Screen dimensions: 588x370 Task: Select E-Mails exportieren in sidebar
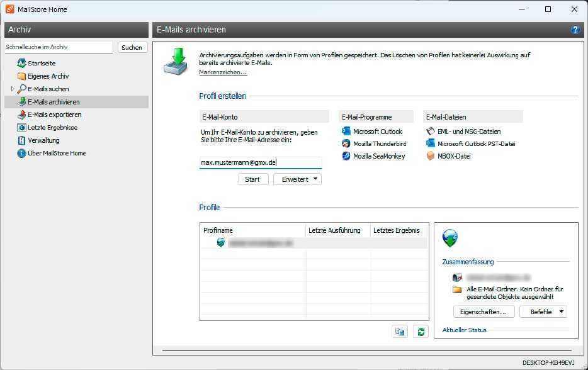point(55,115)
